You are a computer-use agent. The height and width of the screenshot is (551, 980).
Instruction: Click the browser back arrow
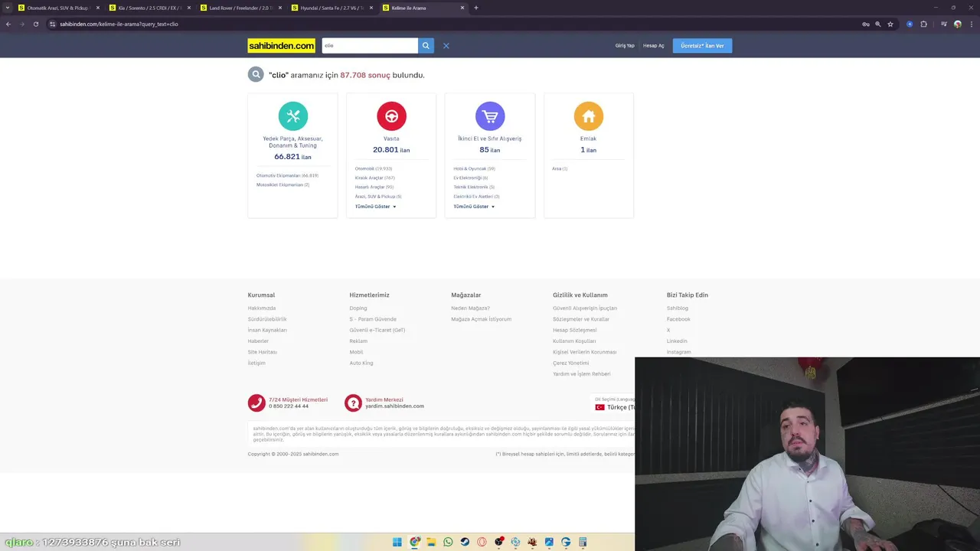8,24
